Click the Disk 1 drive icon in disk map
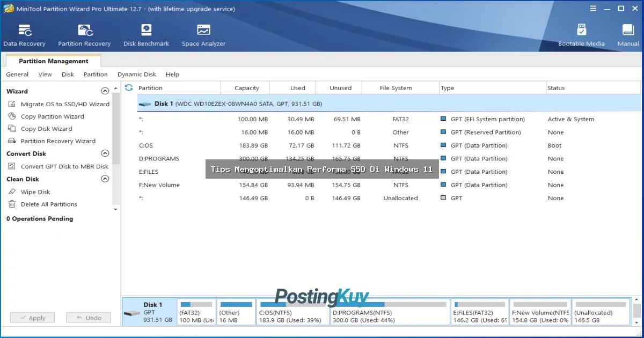This screenshot has height=338, width=644. click(131, 313)
